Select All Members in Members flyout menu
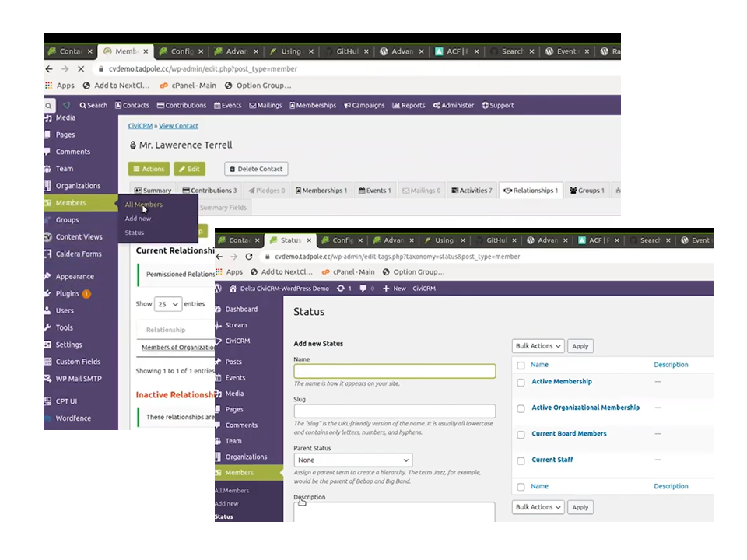The height and width of the screenshot is (560, 747). pyautogui.click(x=143, y=205)
